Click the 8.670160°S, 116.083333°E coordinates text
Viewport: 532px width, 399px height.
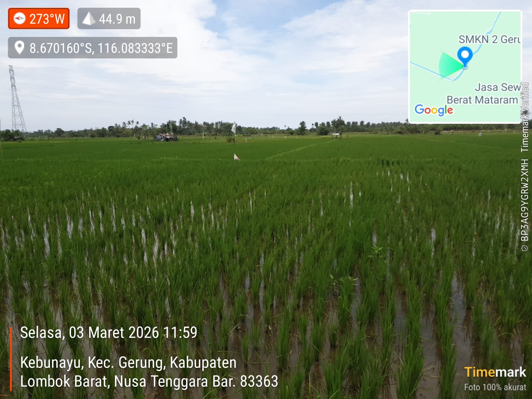click(101, 48)
